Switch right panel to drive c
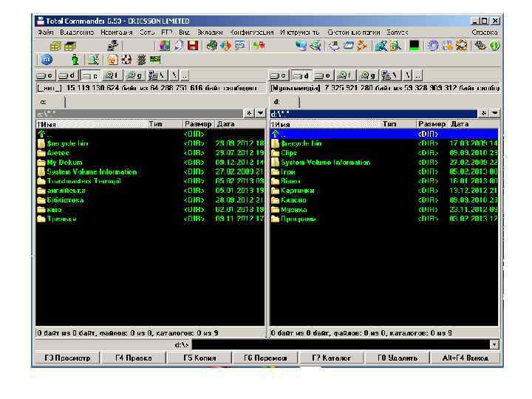 click(x=279, y=75)
